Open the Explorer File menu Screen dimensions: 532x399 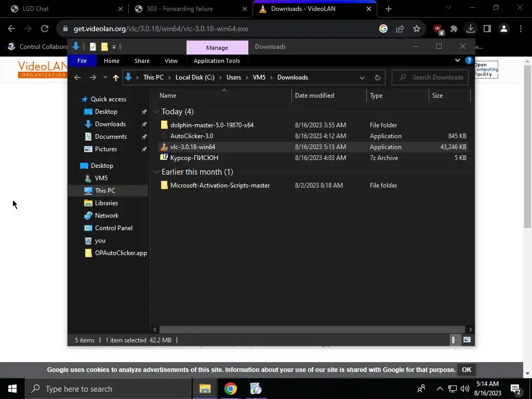pyautogui.click(x=82, y=61)
